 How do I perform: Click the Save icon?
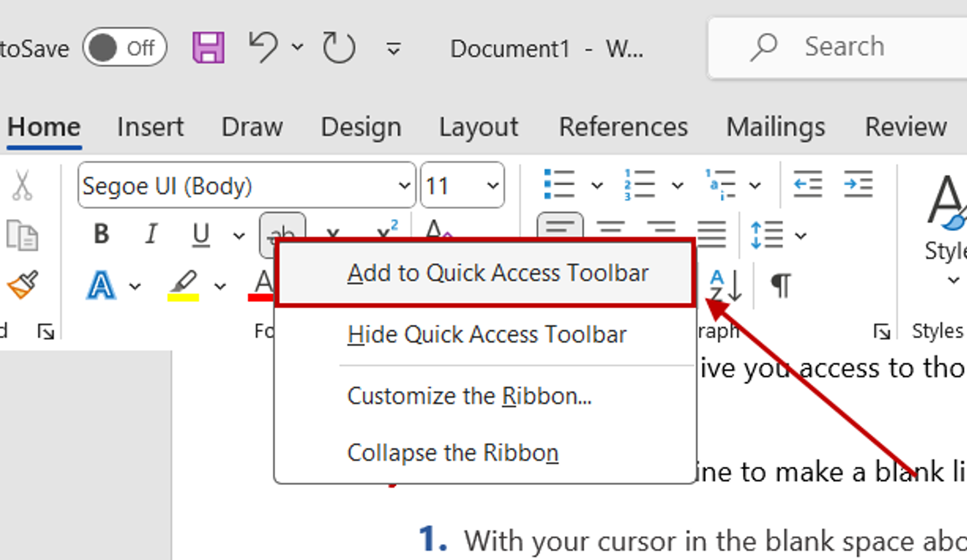(209, 48)
